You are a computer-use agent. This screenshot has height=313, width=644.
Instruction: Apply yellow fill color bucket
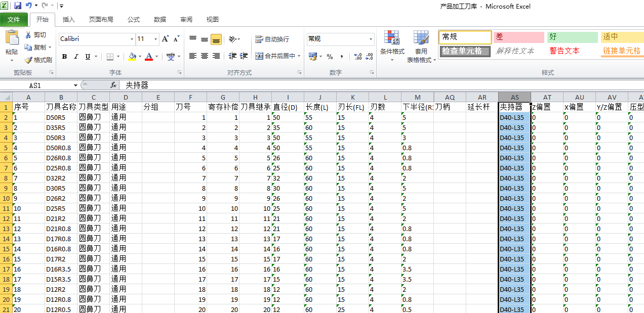tap(133, 57)
